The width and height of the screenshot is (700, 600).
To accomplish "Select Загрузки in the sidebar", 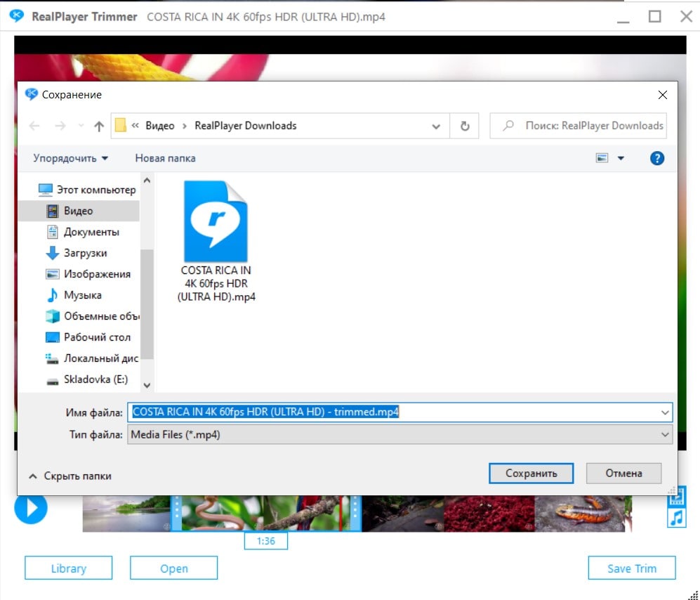I will pos(85,253).
